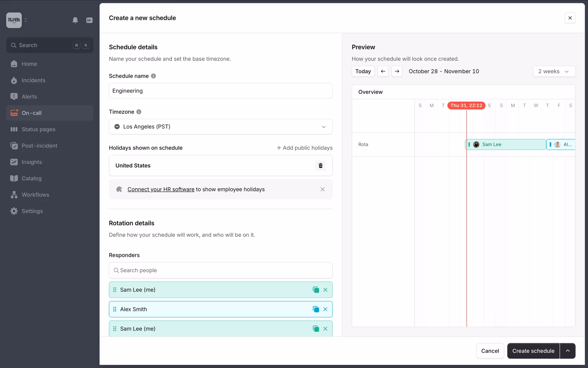Image resolution: width=588 pixels, height=368 pixels.
Task: Collapse the sidebar panel icon
Action: tap(89, 20)
